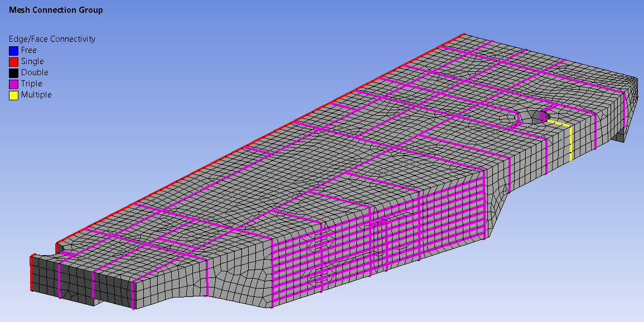This screenshot has height=322, width=644.
Task: Click the 'Single' legend label
Action: pos(32,61)
